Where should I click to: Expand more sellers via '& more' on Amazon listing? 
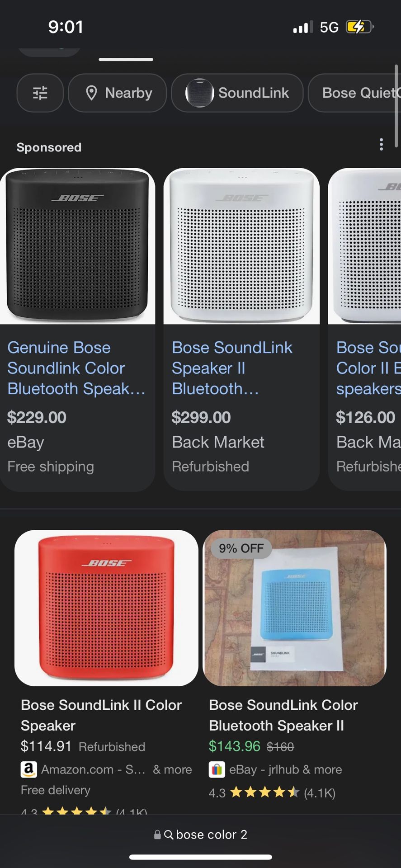pyautogui.click(x=172, y=769)
